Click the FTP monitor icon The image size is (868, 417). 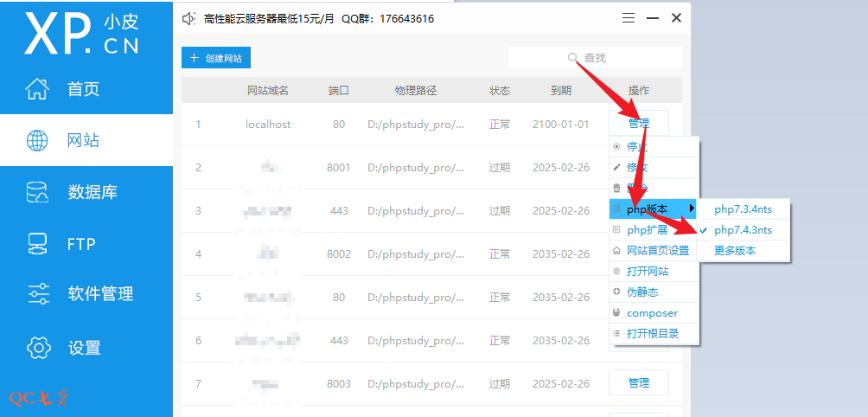[x=38, y=243]
